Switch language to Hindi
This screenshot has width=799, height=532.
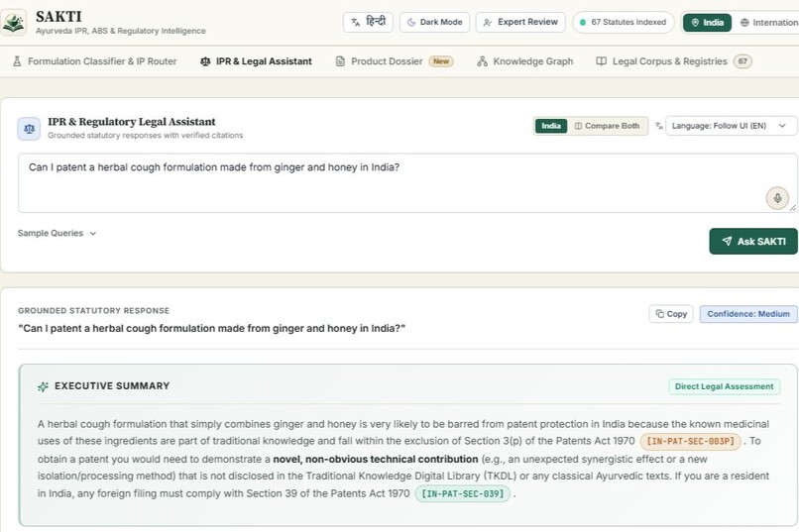[x=368, y=23]
